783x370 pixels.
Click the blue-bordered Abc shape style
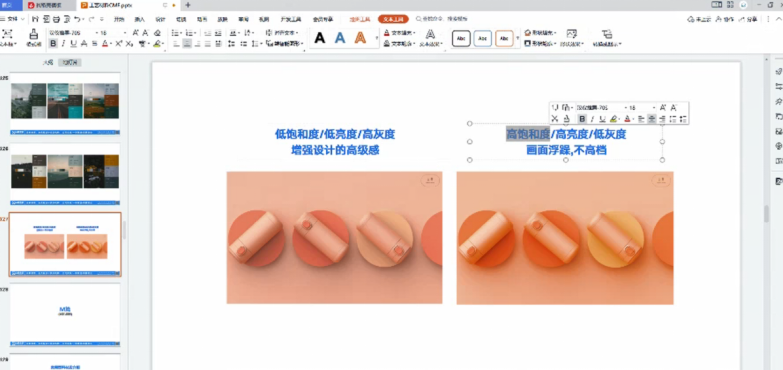pyautogui.click(x=482, y=38)
